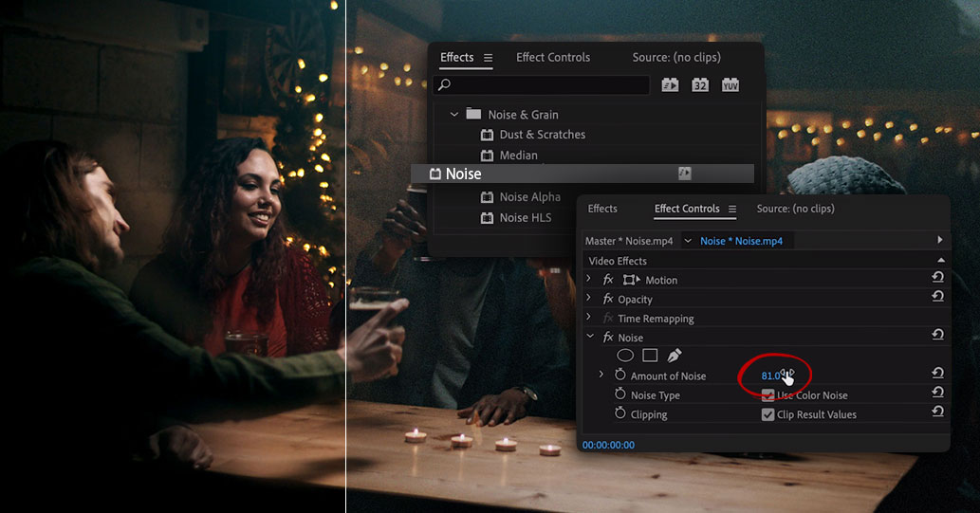Toggle the Noise effect fx switch
The width and height of the screenshot is (980, 513).
tap(608, 338)
